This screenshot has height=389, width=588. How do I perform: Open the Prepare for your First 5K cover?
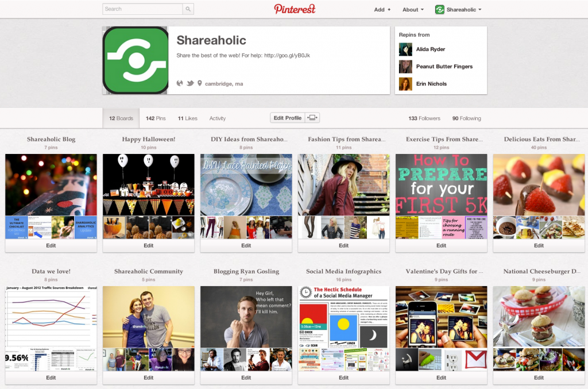[x=442, y=184]
